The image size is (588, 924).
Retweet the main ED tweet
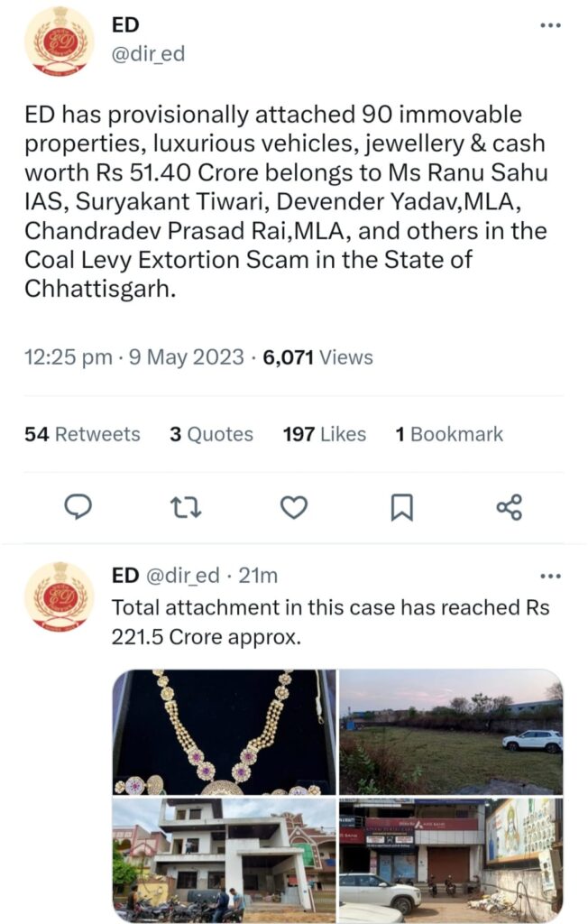(186, 508)
